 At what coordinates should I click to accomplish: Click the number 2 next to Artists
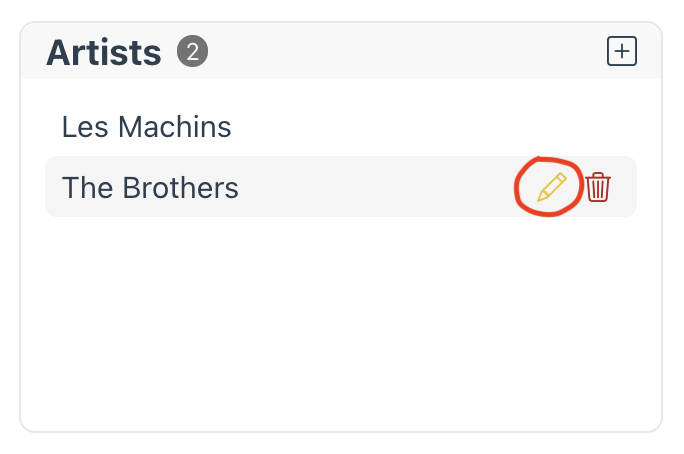192,51
